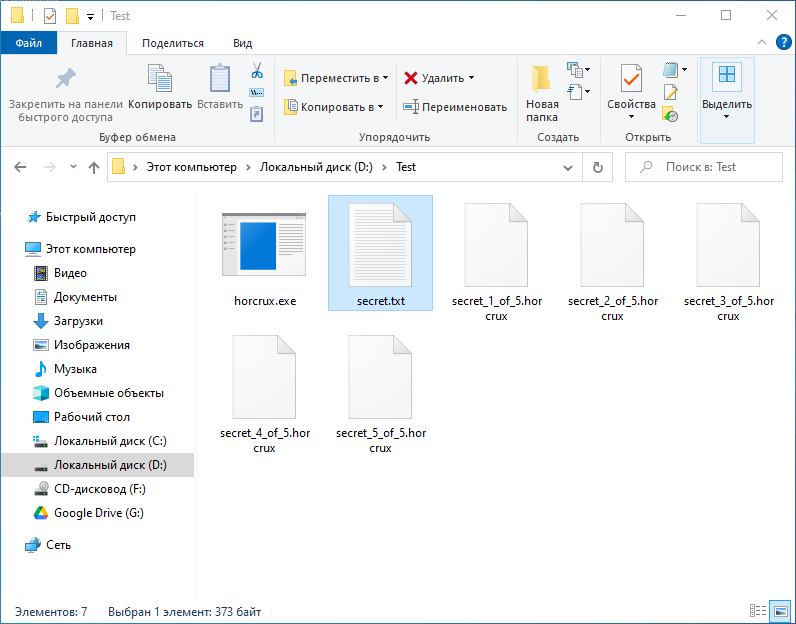Open Сеть in sidebar
Image resolution: width=796 pixels, height=624 pixels.
coord(48,545)
